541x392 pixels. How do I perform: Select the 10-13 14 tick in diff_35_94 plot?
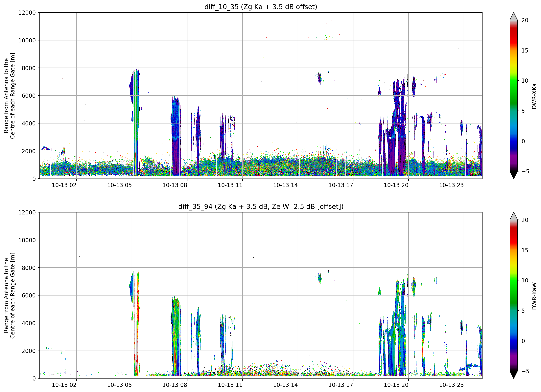[286, 385]
